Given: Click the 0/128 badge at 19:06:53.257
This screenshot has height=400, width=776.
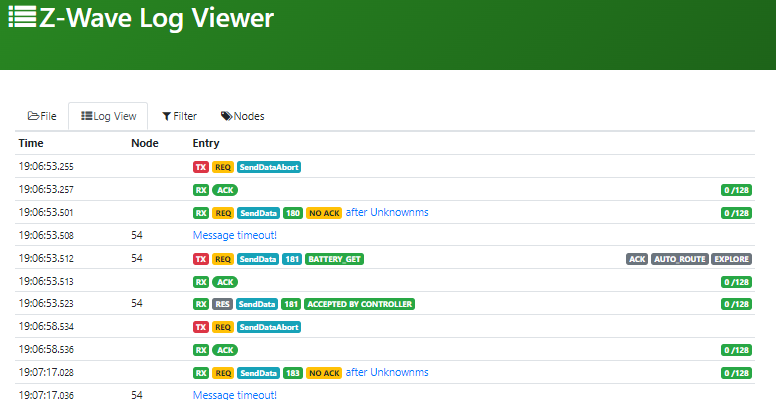Looking at the screenshot, I should (x=735, y=190).
